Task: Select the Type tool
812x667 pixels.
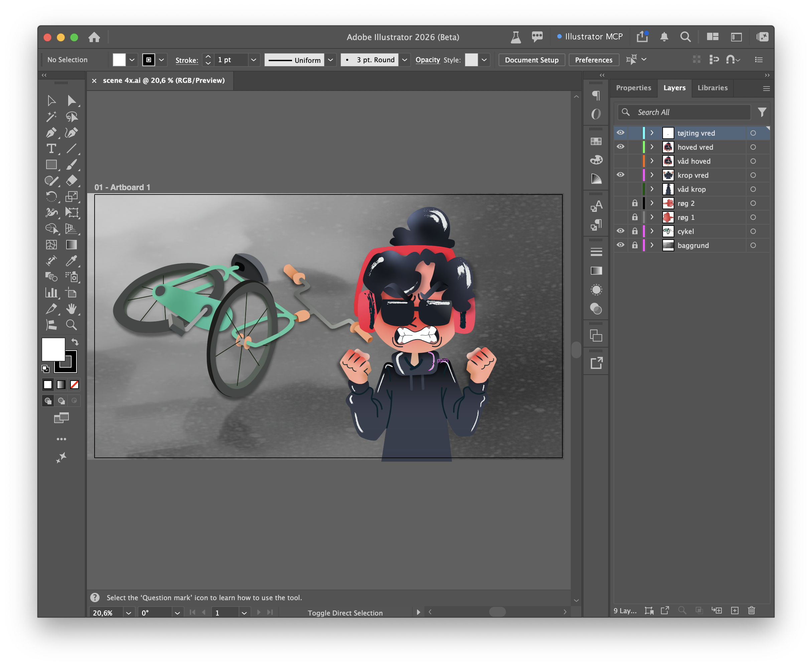Action: (x=51, y=149)
